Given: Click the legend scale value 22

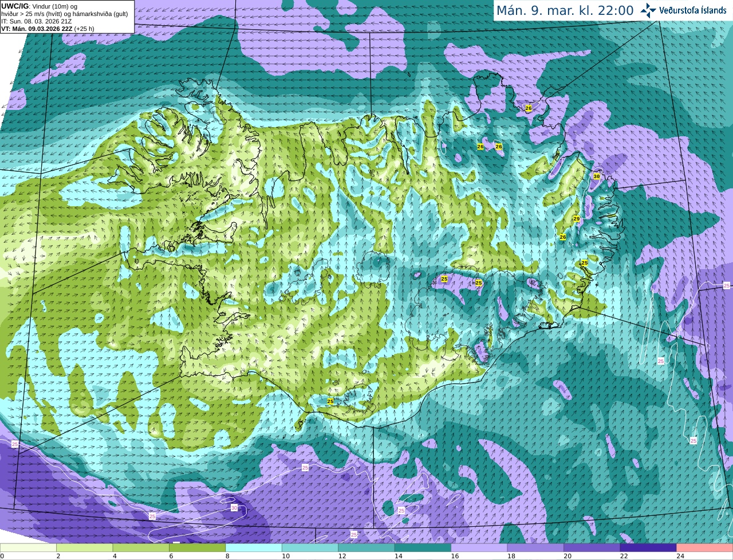Looking at the screenshot, I should 624,556.
